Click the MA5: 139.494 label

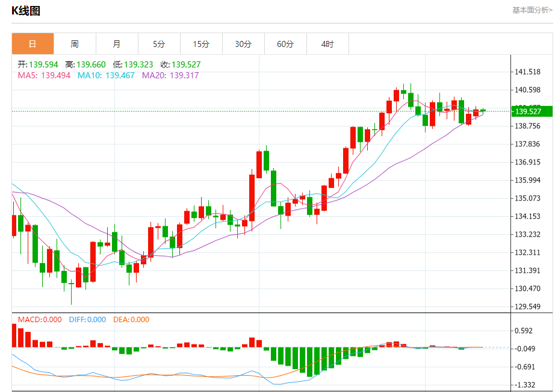pyautogui.click(x=44, y=75)
